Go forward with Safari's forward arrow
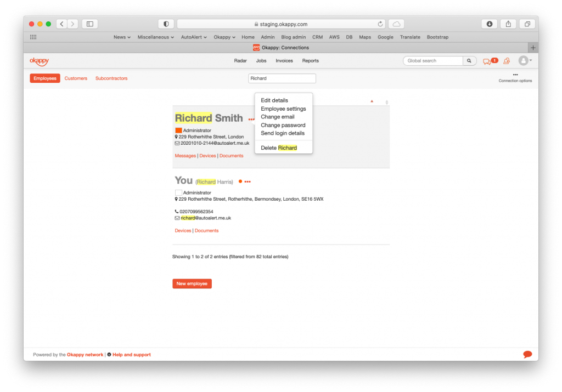Image resolution: width=562 pixels, height=392 pixels. 73,24
